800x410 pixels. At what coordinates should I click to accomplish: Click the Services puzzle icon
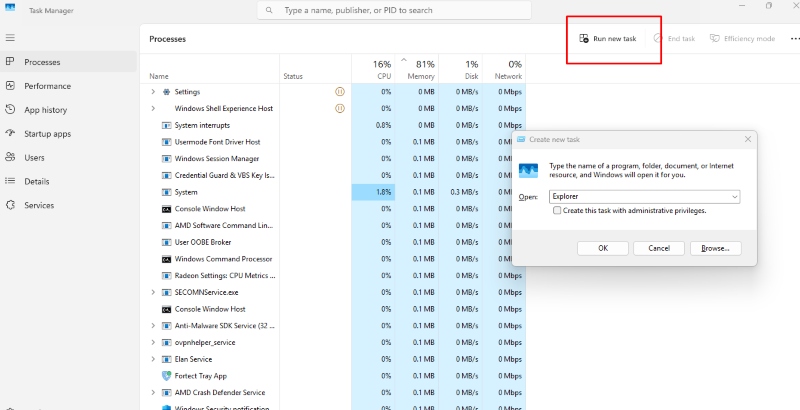pyautogui.click(x=10, y=205)
